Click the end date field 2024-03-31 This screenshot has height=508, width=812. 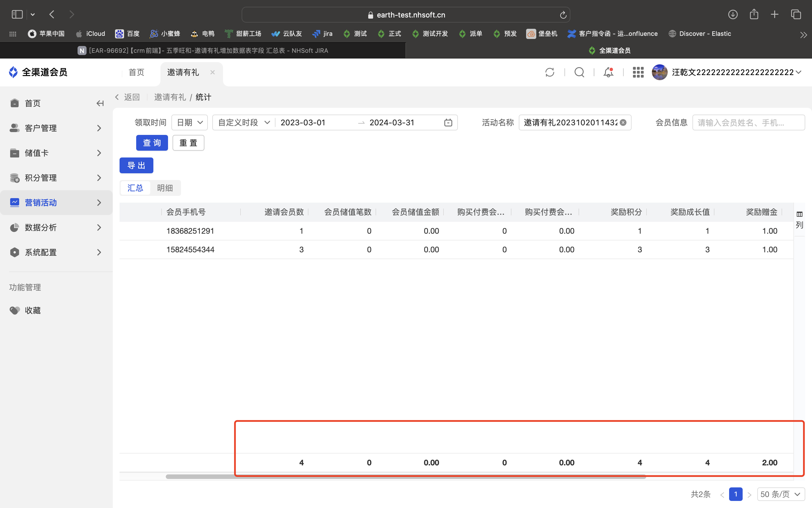pyautogui.click(x=392, y=123)
